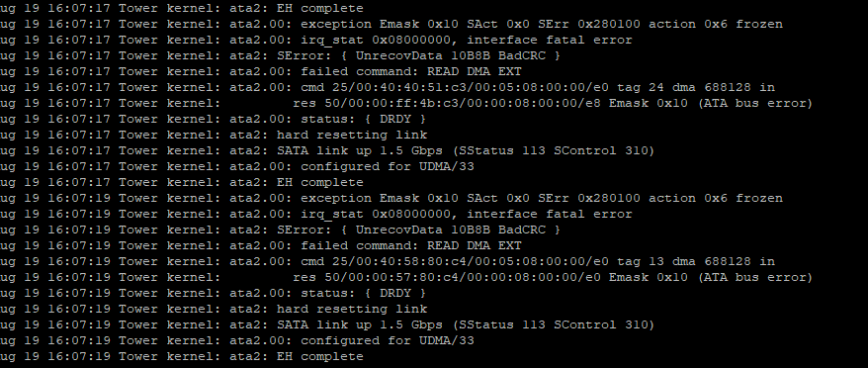Image resolution: width=868 pixels, height=368 pixels.
Task: Click the 16:07:17 'status: { DRDY }' line
Action: [214, 119]
